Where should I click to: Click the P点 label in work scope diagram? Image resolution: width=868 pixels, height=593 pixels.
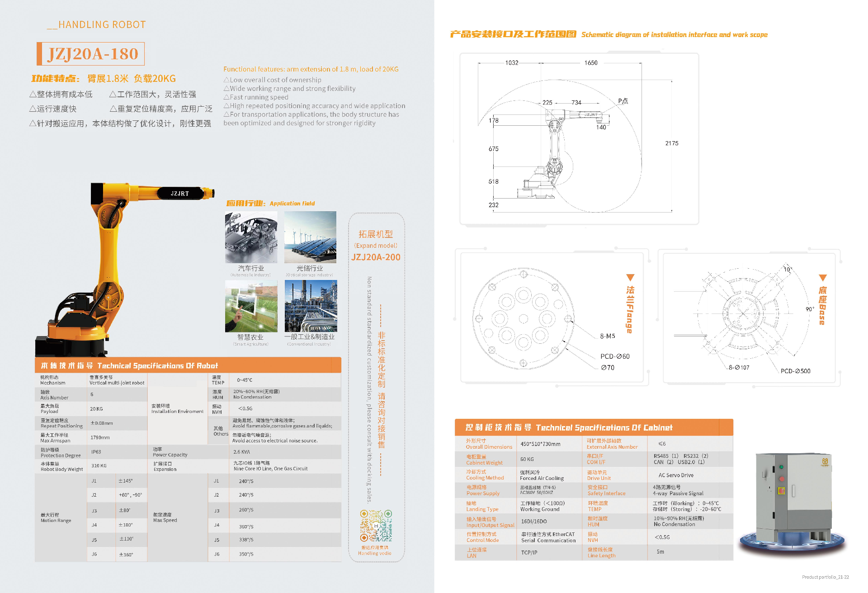(623, 101)
